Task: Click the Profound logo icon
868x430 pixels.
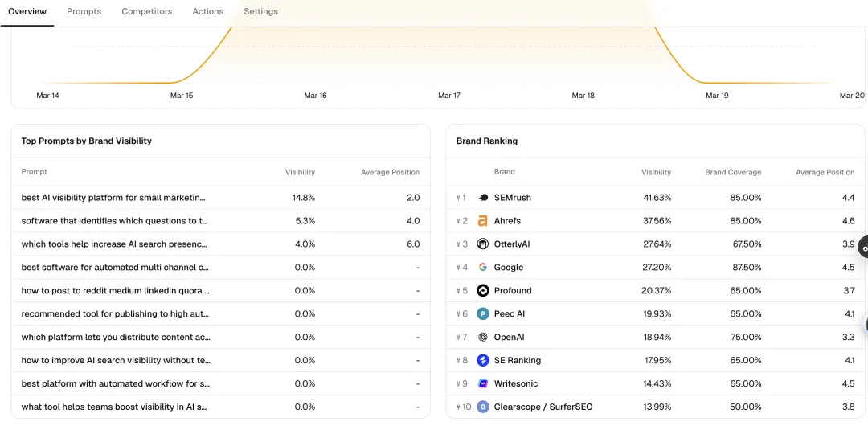Action: tap(483, 291)
